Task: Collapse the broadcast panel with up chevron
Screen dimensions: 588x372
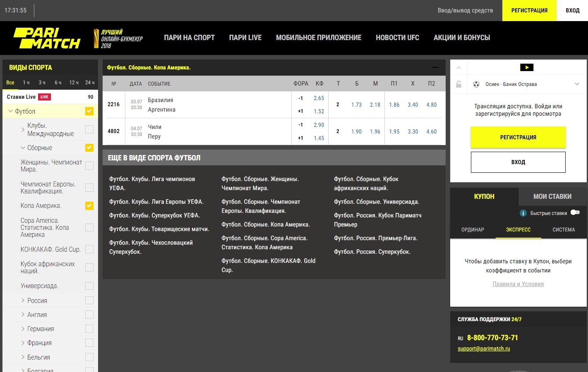Action: tap(458, 67)
